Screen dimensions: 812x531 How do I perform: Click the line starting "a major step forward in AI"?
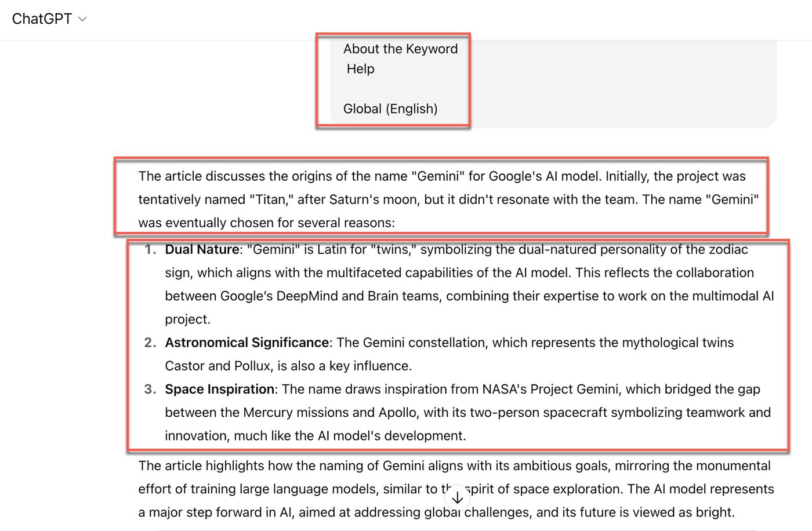436,512
